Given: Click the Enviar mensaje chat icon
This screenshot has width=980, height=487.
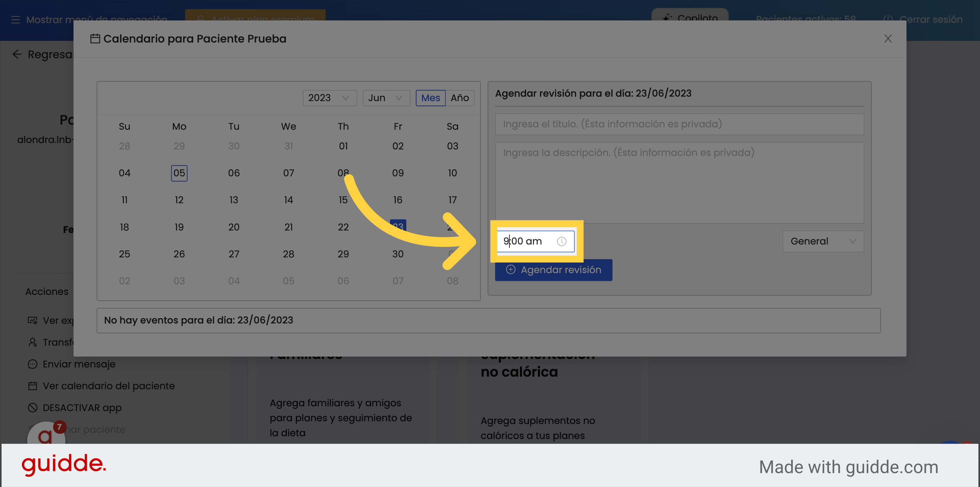Looking at the screenshot, I should pyautogui.click(x=32, y=364).
